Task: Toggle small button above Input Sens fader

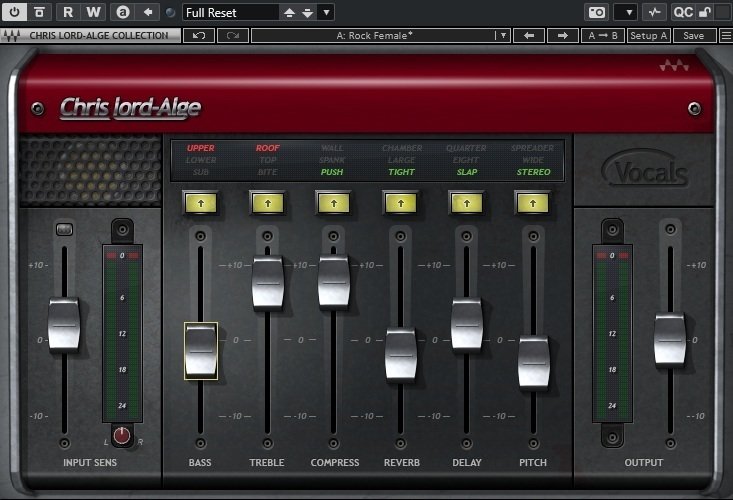Action: tap(65, 229)
